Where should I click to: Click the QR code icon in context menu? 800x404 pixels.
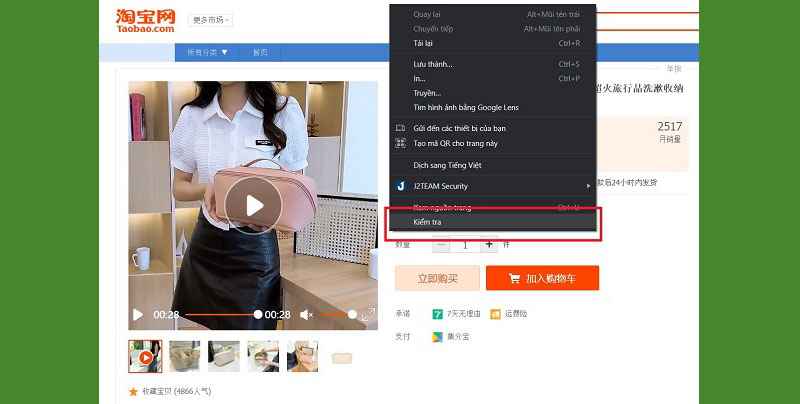tap(401, 143)
